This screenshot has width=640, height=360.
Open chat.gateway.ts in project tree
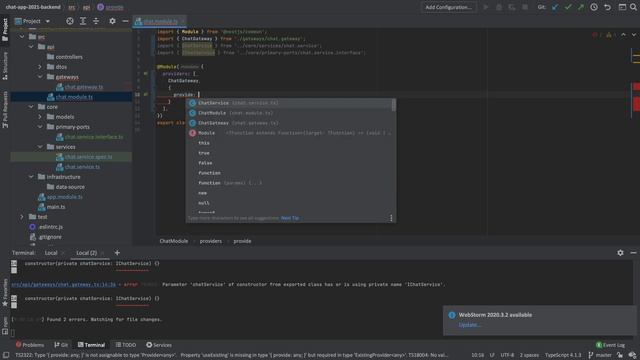click(x=84, y=87)
